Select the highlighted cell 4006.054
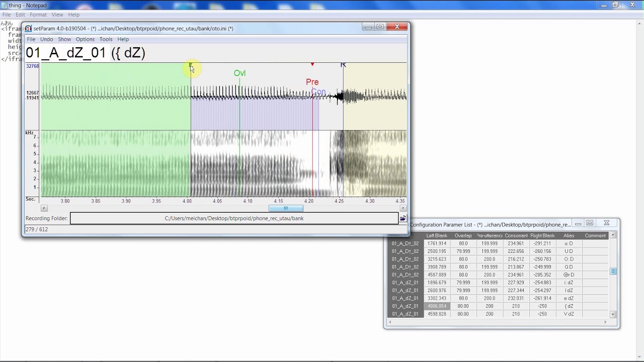This screenshot has width=644, height=362. coord(437,306)
